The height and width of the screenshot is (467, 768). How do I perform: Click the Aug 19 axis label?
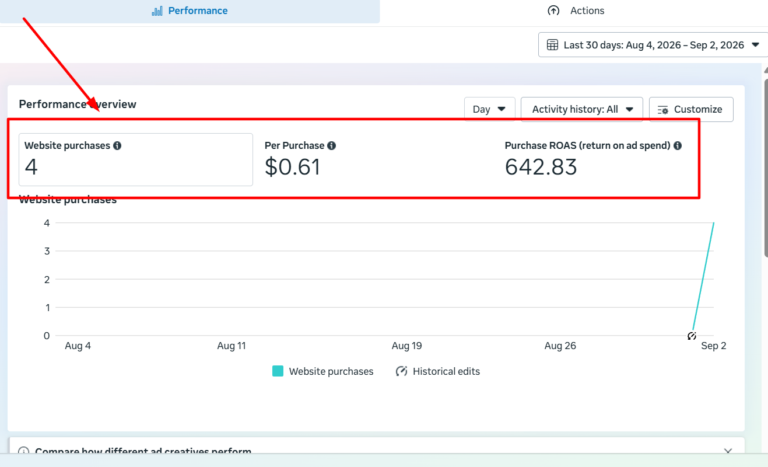coord(407,346)
